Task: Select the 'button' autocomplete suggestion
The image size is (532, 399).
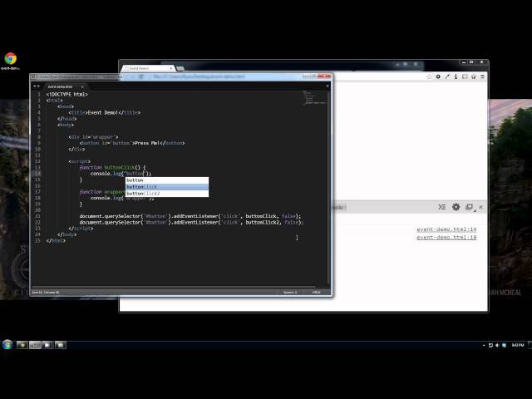Action: point(167,180)
